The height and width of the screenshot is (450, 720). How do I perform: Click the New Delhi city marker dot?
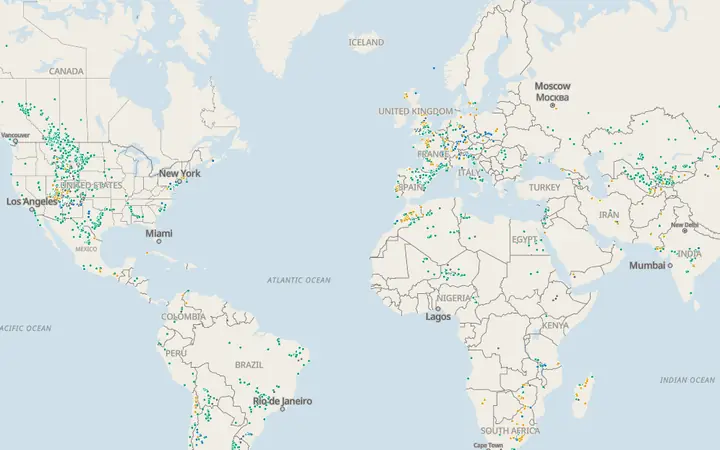coord(685,231)
